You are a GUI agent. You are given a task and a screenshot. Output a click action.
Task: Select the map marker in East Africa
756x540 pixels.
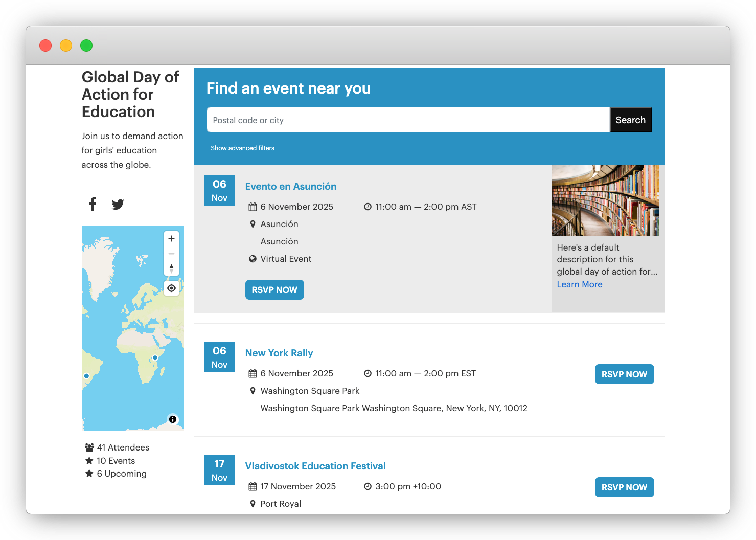point(155,358)
